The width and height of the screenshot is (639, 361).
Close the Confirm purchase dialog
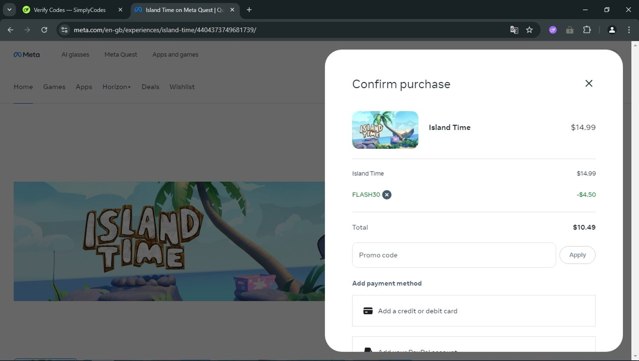click(x=588, y=84)
